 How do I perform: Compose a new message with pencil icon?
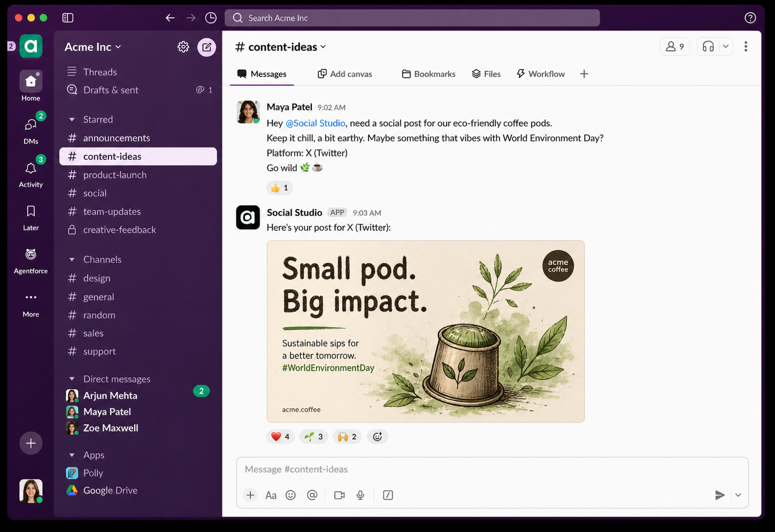pyautogui.click(x=207, y=47)
